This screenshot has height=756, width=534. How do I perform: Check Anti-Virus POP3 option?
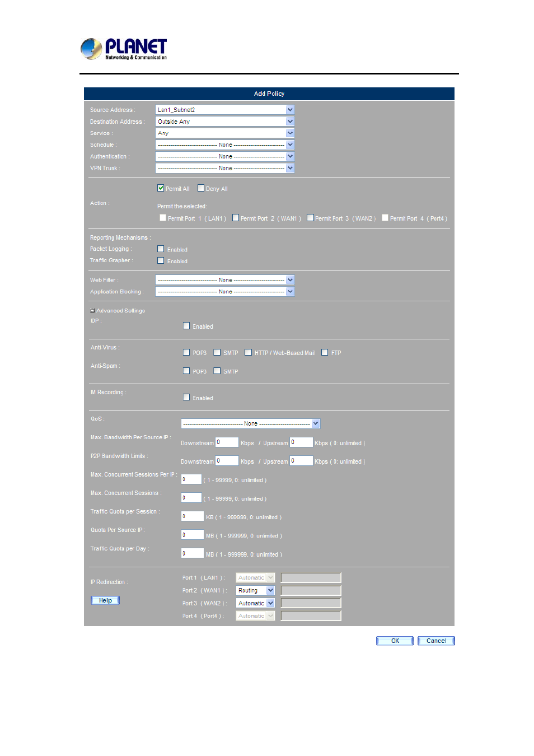[186, 352]
